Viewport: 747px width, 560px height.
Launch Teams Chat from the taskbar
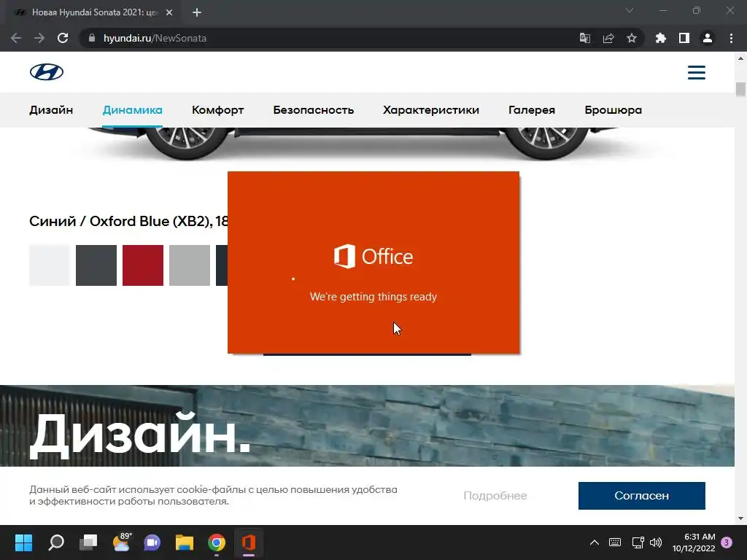152,542
